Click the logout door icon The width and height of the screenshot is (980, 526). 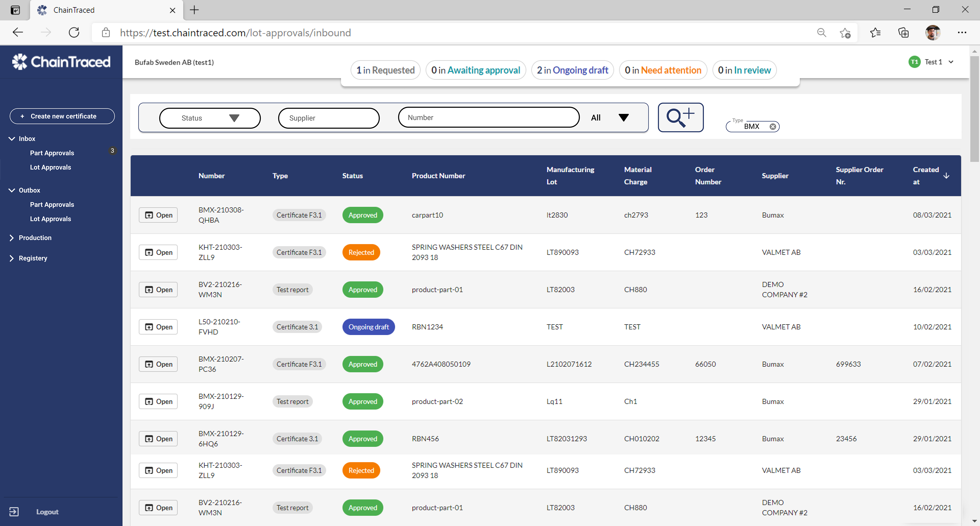14,511
